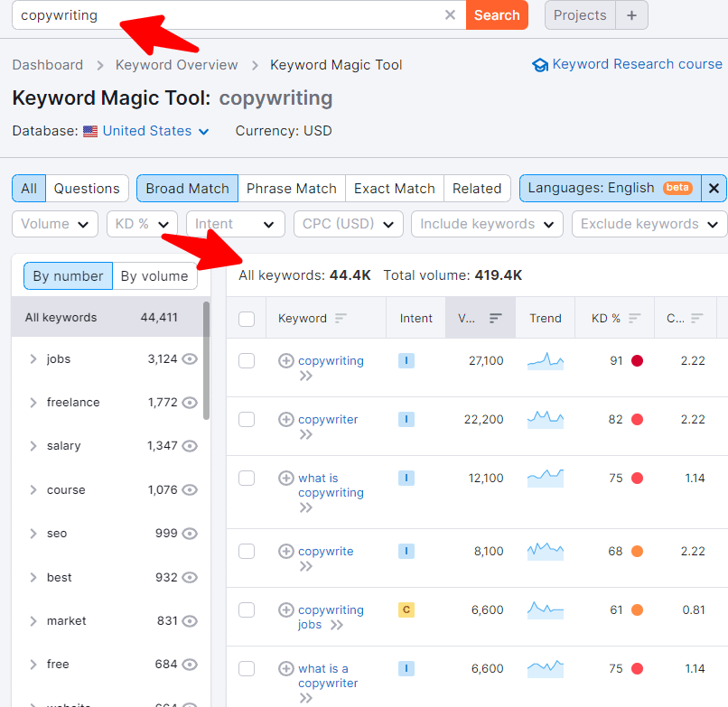Screen dimensions: 728x707
Task: Click the keyword groups sidebar scrollbar
Action: point(206,360)
